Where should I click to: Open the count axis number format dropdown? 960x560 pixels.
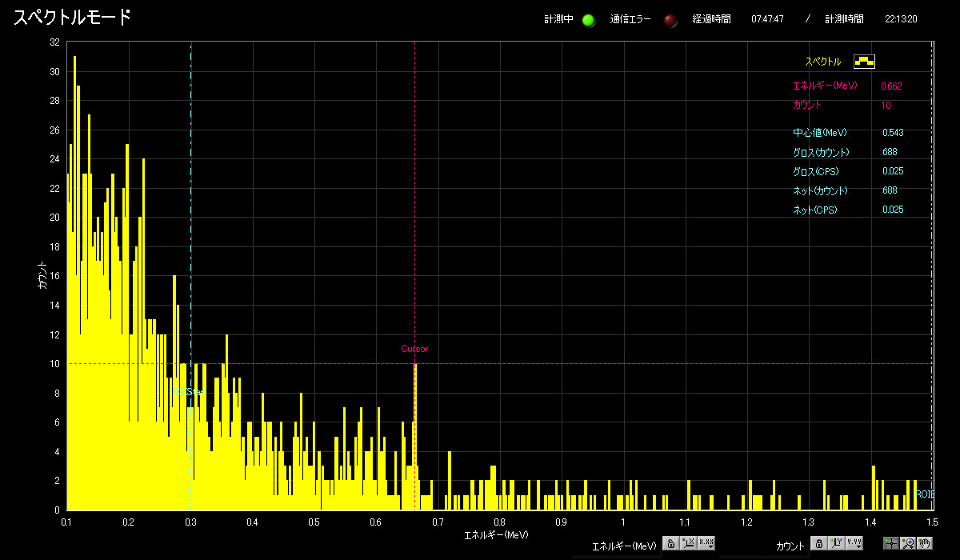[854, 544]
